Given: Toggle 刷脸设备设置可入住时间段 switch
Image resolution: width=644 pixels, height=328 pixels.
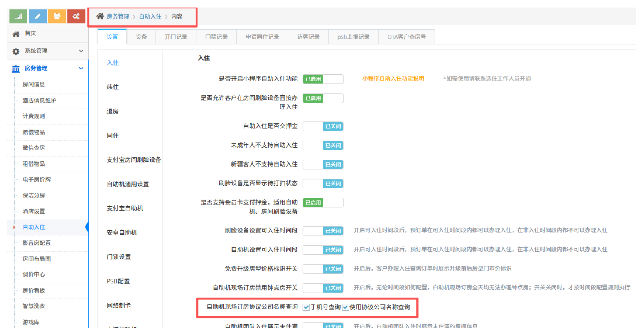Looking at the screenshot, I should pyautogui.click(x=323, y=231).
